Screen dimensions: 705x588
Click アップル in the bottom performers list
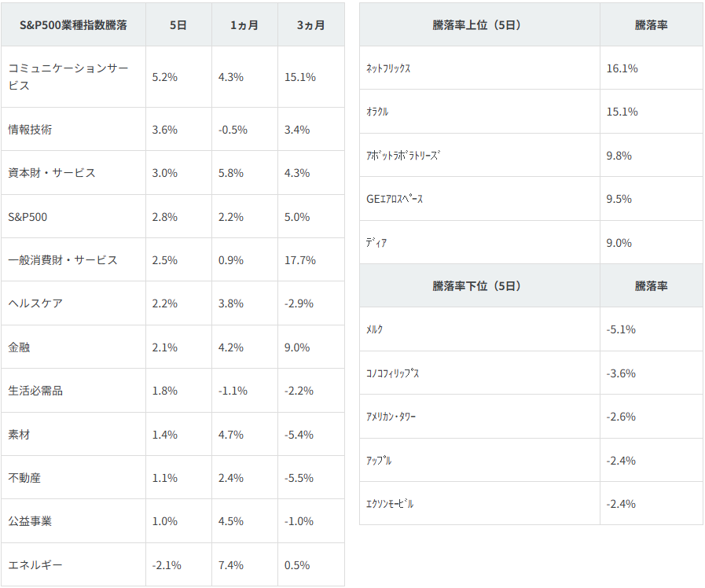point(379,461)
